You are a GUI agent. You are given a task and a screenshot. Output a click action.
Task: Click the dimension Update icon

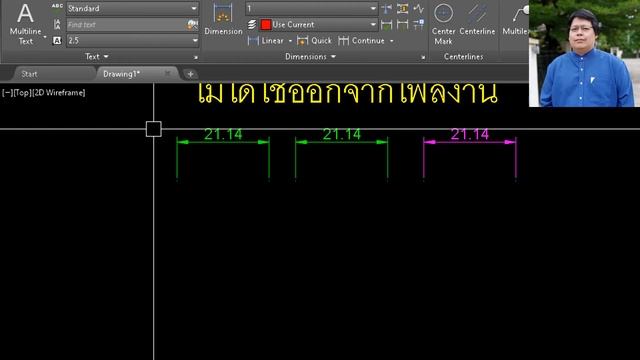click(x=402, y=24)
